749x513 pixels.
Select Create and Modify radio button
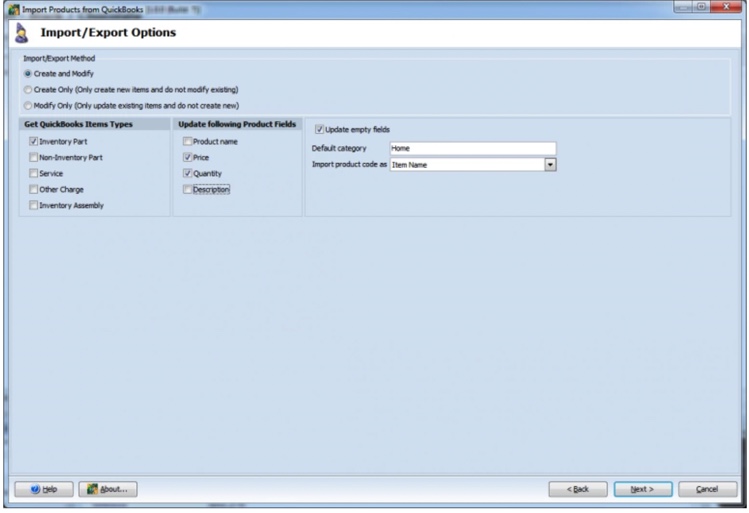click(28, 74)
